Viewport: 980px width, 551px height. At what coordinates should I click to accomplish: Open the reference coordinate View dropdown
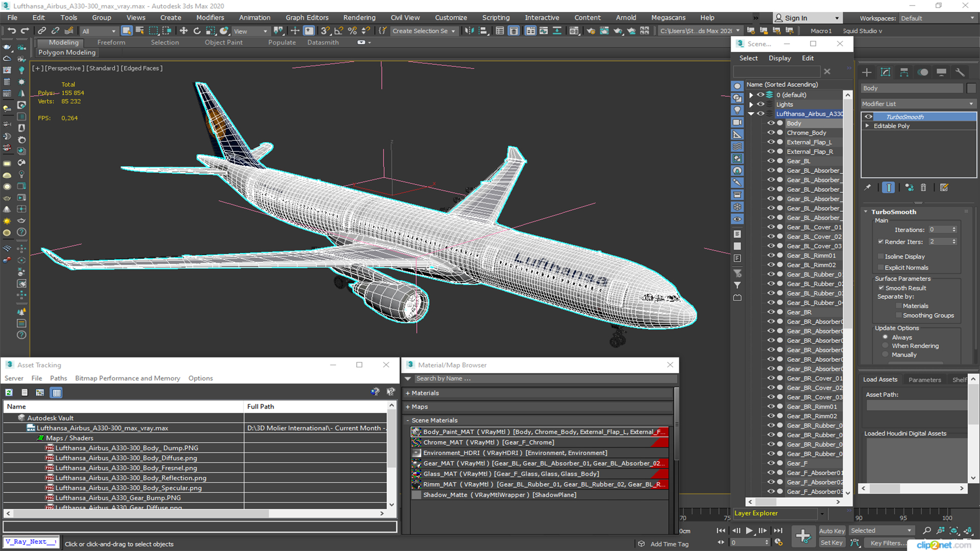click(x=251, y=31)
